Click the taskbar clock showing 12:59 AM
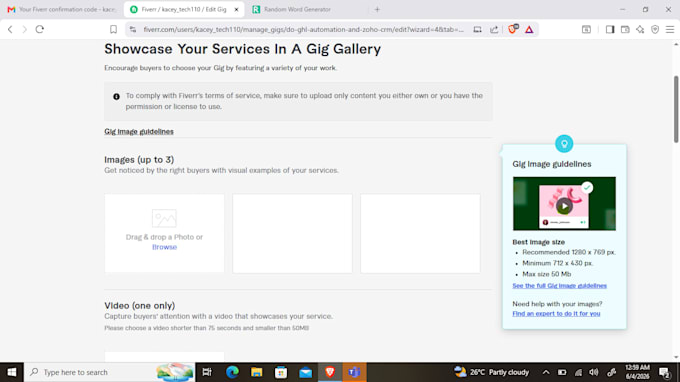 (x=637, y=372)
